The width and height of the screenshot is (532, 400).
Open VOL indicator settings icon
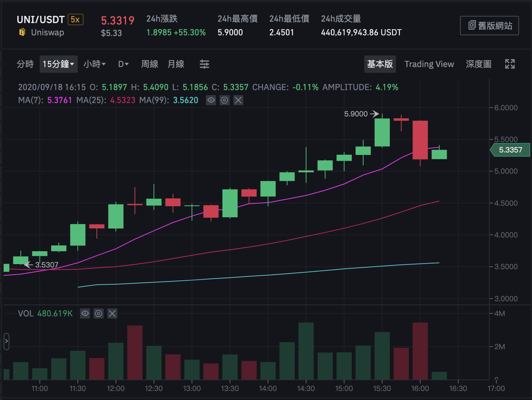point(99,314)
